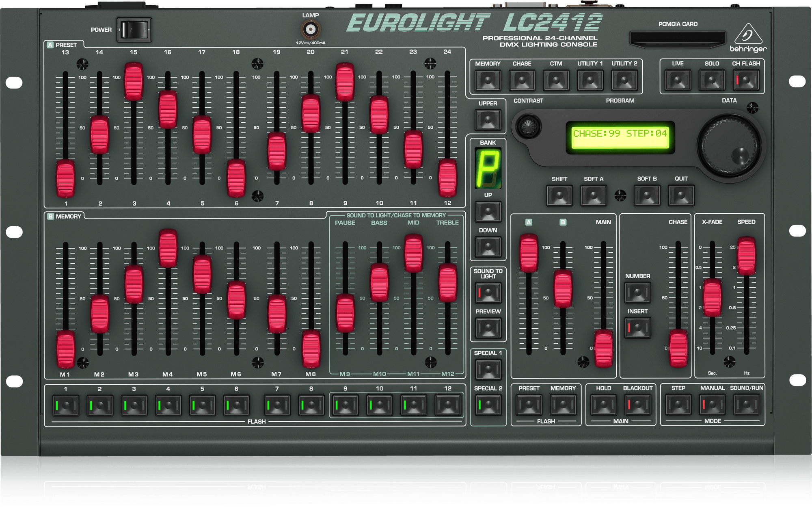Screen dimensions: 812x518
Task: Click the LAMP BNC socket
Action: pyautogui.click(x=311, y=29)
